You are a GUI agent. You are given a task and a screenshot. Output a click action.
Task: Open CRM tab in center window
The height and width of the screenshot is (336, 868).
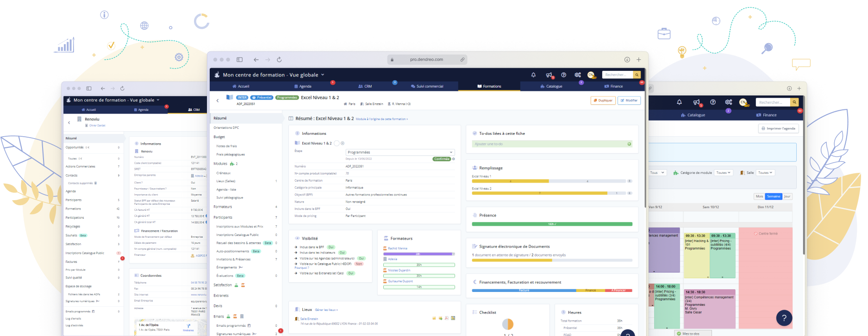coord(365,86)
